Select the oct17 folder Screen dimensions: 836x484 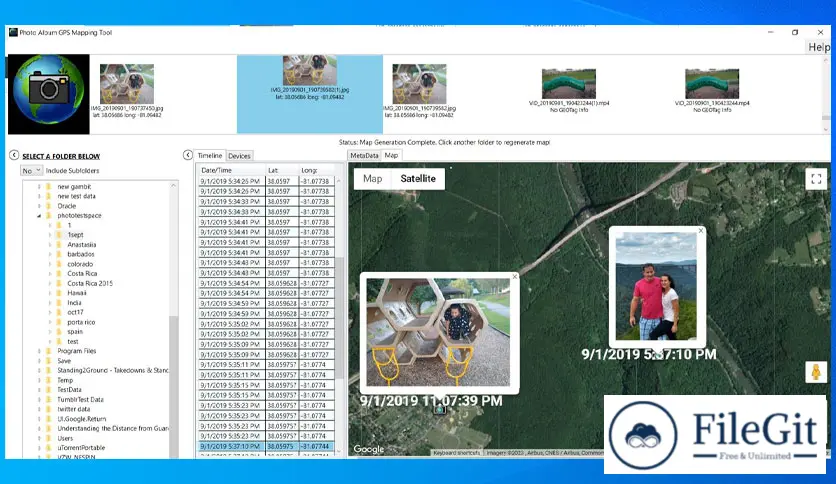75,312
